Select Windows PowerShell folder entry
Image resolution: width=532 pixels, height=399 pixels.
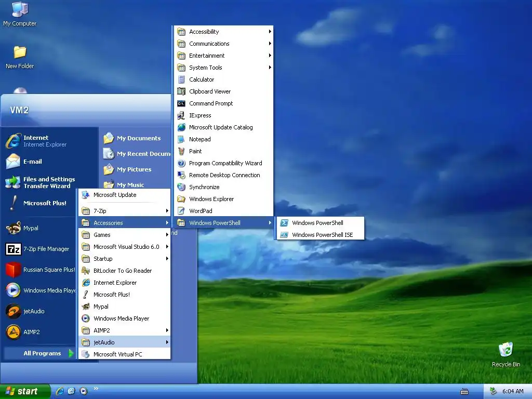223,222
